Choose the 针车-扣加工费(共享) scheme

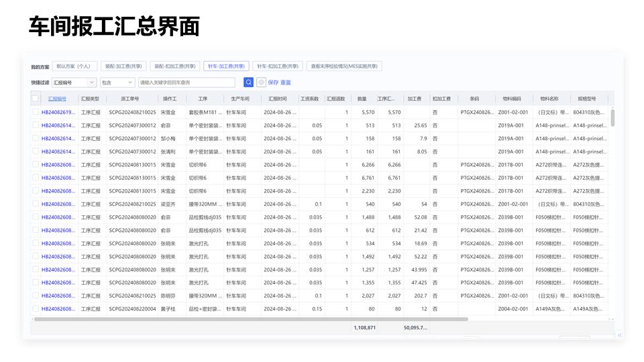tap(278, 66)
